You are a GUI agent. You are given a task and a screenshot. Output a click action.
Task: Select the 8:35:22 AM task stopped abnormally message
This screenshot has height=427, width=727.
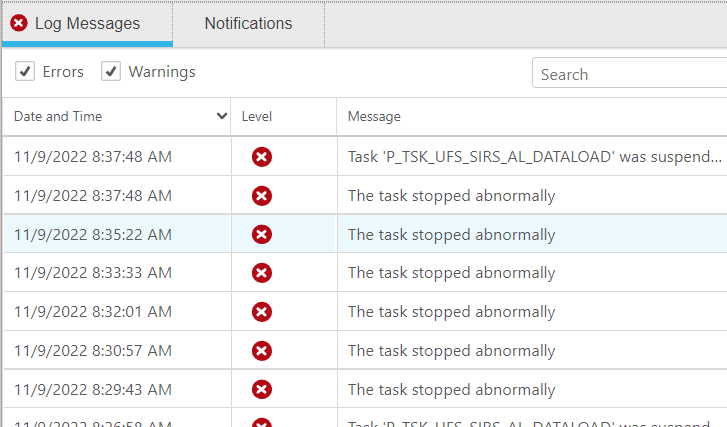coord(451,235)
